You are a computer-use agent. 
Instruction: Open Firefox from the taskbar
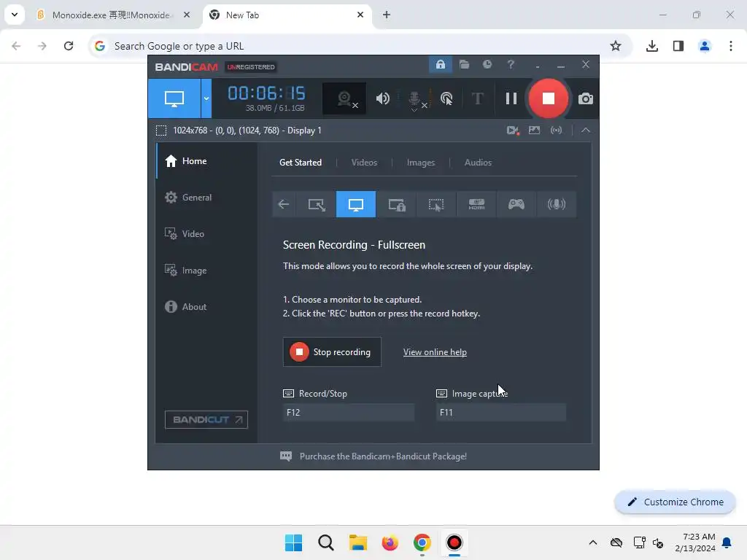[x=390, y=542]
